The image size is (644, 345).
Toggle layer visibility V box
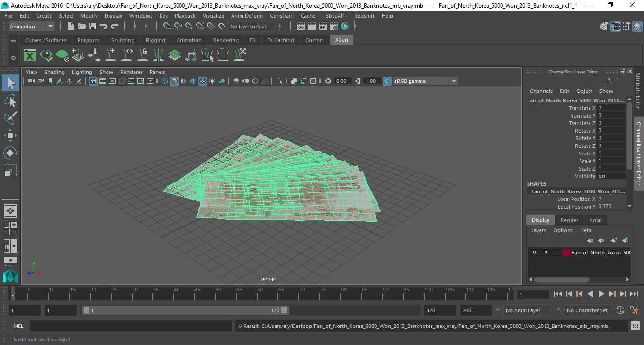[x=534, y=253]
